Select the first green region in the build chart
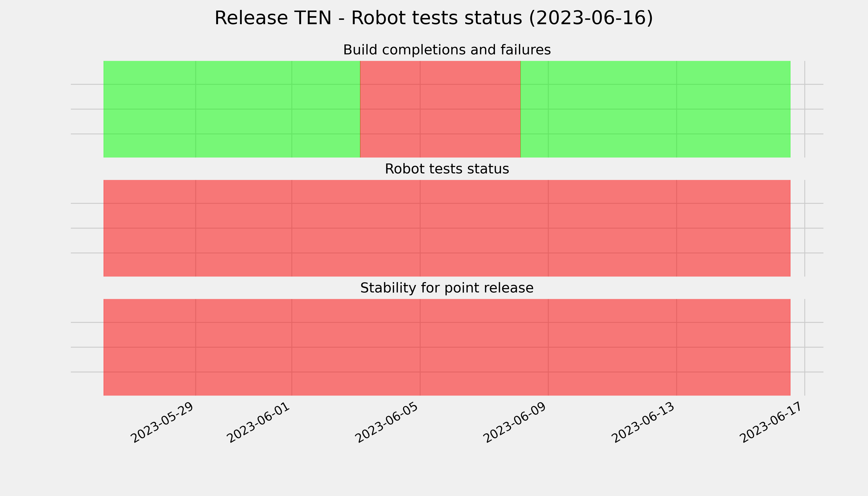This screenshot has width=868, height=496. click(232, 109)
